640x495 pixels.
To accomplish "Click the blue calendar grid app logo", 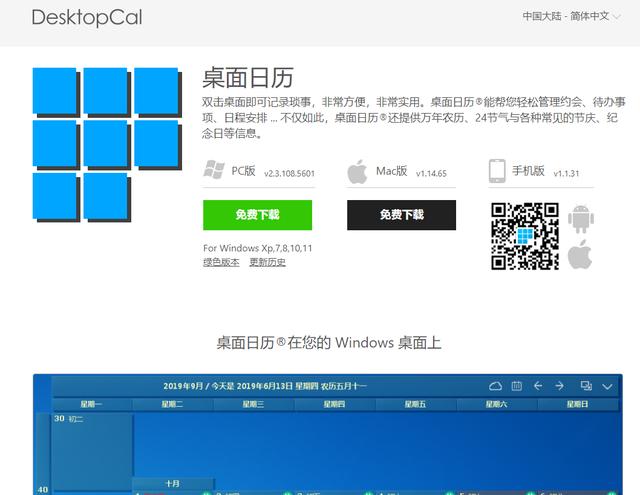I will (107, 145).
